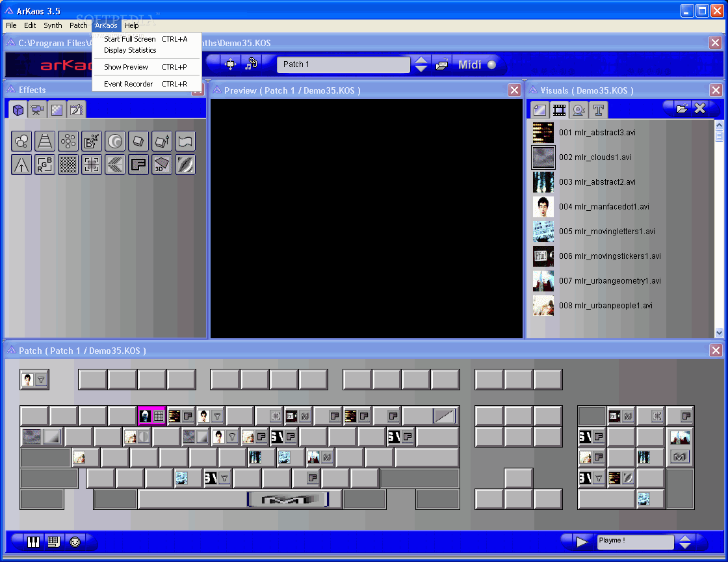Switch Visuals to the film strip tab
The height and width of the screenshot is (562, 728).
559,110
